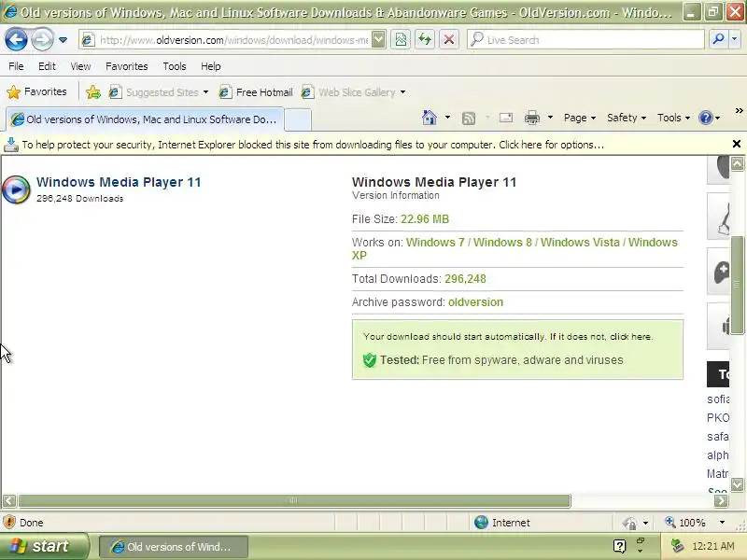Viewport: 747px width, 560px height.
Task: Expand the zoom level dropdown arrow
Action: coord(722,523)
